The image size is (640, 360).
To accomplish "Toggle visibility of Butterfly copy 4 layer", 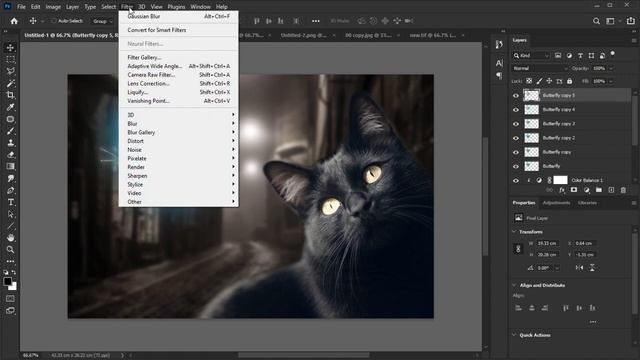I will (516, 110).
